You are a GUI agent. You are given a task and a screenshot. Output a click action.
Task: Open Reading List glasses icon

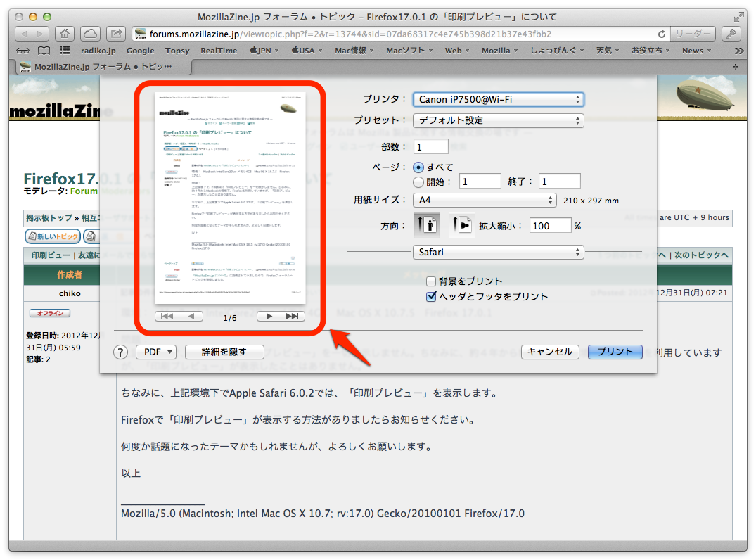(x=23, y=51)
